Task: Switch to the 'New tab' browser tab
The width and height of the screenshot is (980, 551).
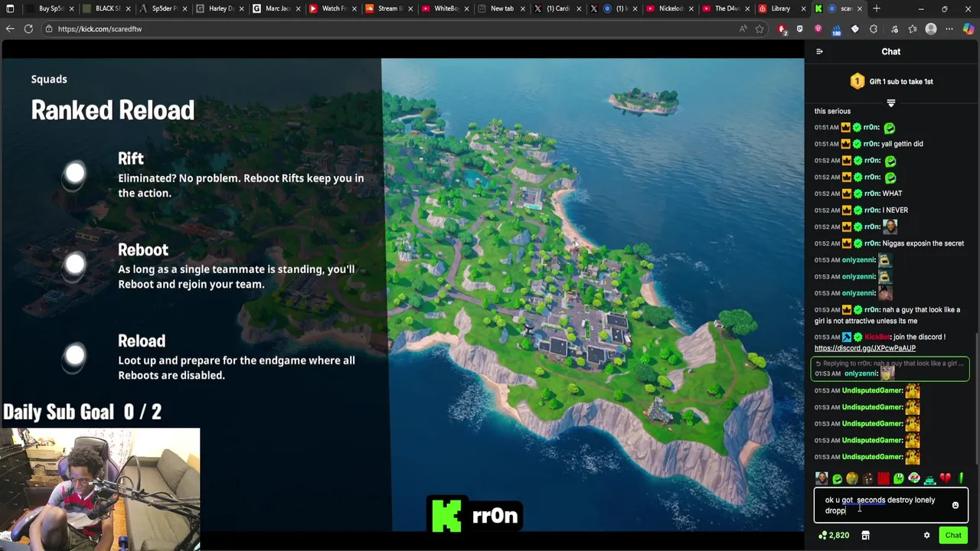Action: (501, 8)
